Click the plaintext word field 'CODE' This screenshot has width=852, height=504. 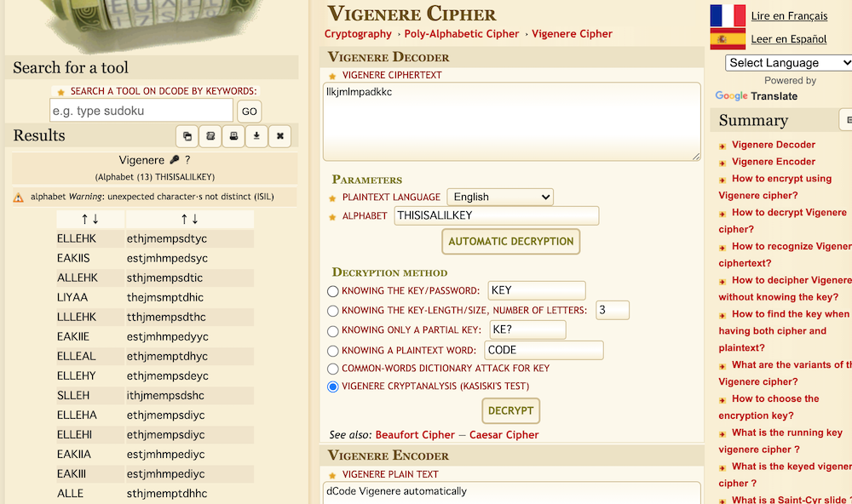[x=544, y=350]
